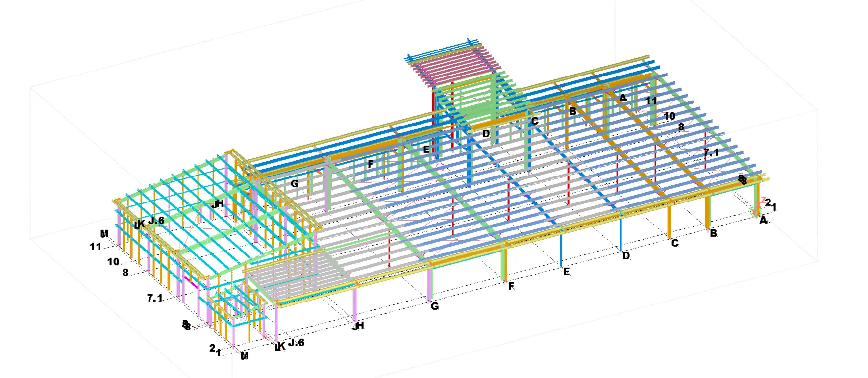Select grid label 11 on the upper roof
Screen dimensions: 868x378
click(x=651, y=101)
